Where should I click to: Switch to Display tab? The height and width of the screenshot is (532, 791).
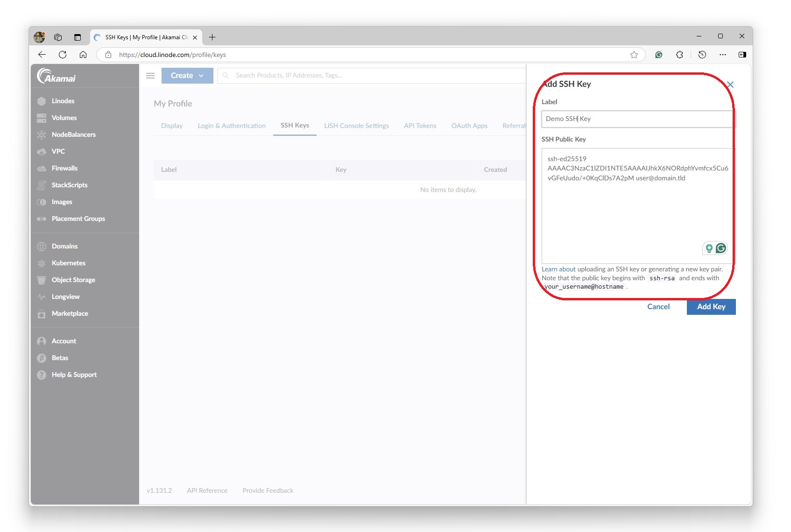pyautogui.click(x=172, y=126)
